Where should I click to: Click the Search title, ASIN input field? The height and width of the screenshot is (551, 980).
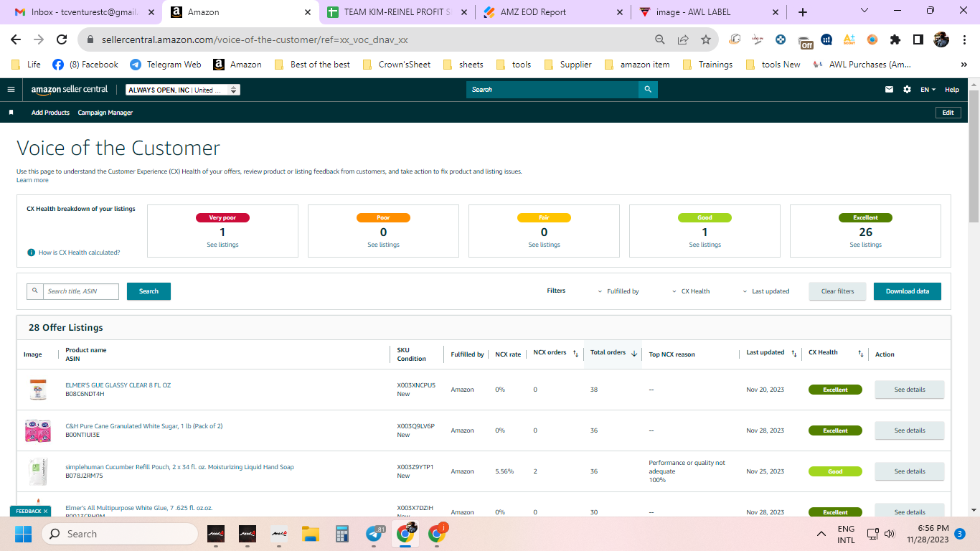[x=81, y=291]
